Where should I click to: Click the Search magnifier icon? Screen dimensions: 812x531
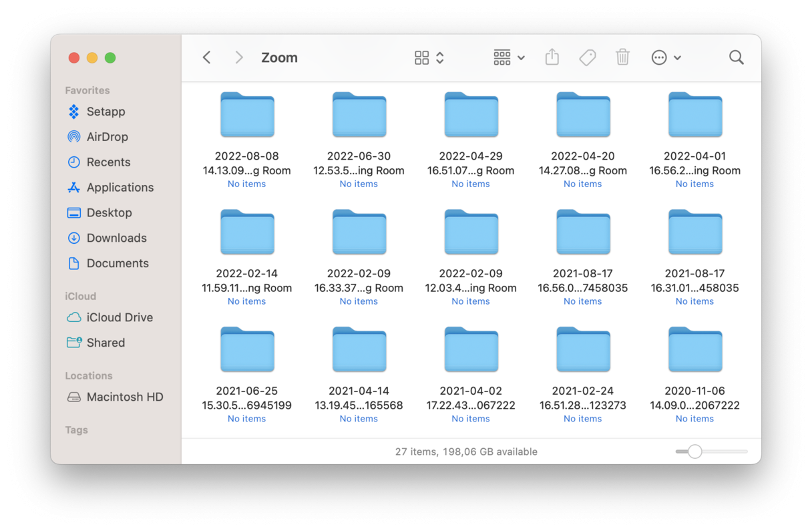click(x=737, y=57)
